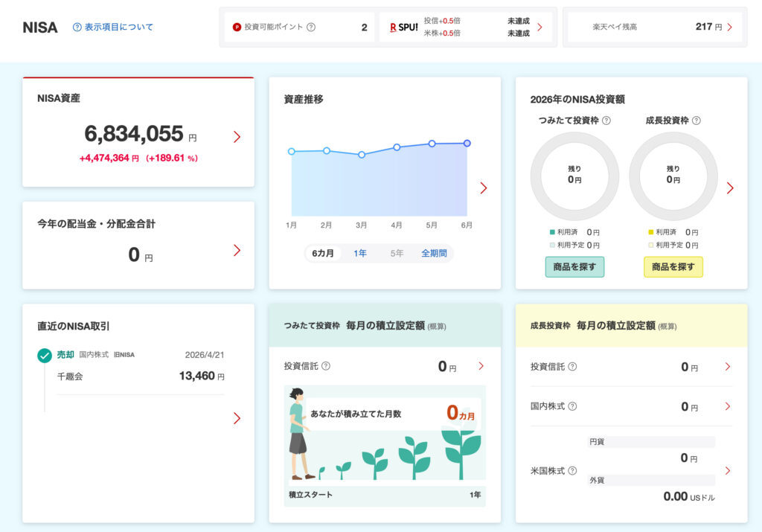Click the 5月 chart data point
The width and height of the screenshot is (762, 532).
point(432,144)
